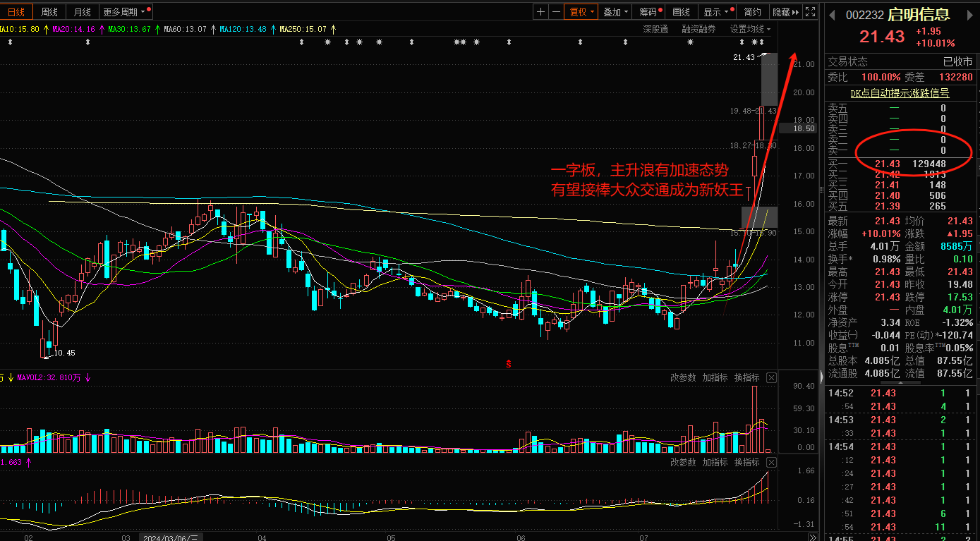The width and height of the screenshot is (980, 541).
Task: Toggle 画线 drawing tools
Action: (x=682, y=12)
